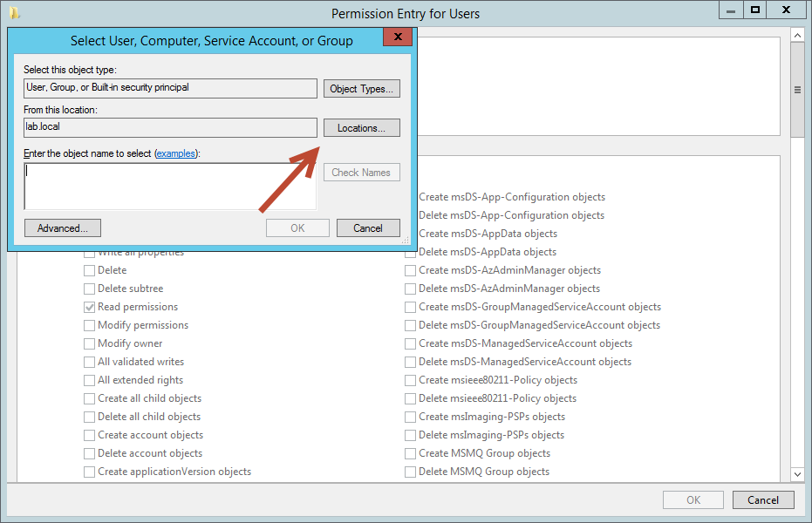Minimize the Permission Entry window
Image resolution: width=812 pixels, height=523 pixels.
point(731,10)
